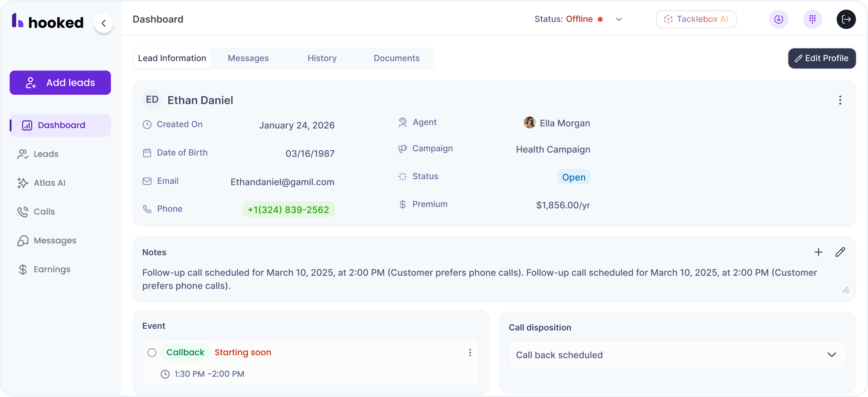Edit the notes with the pencil icon
868x397 pixels.
click(840, 252)
